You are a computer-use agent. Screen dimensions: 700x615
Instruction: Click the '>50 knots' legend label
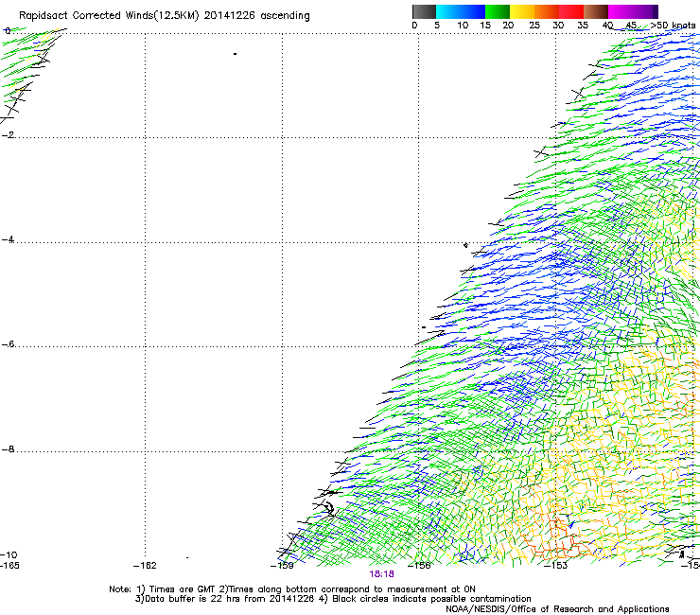coord(673,26)
